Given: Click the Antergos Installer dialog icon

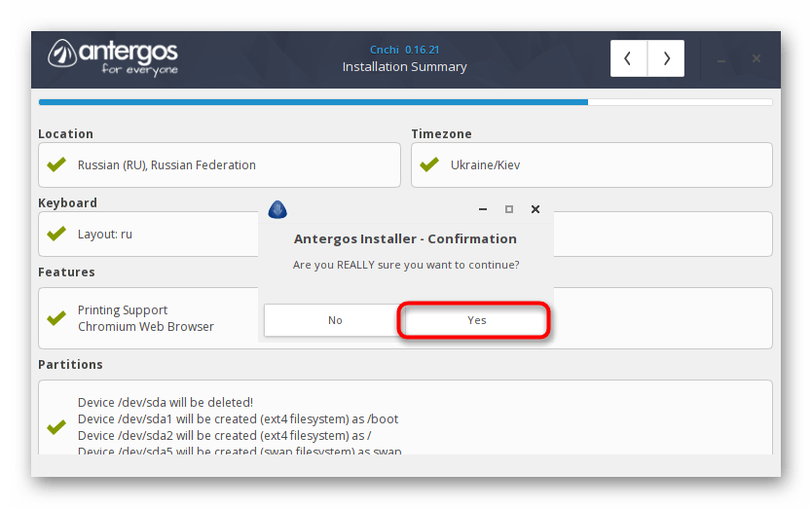Looking at the screenshot, I should [x=277, y=209].
